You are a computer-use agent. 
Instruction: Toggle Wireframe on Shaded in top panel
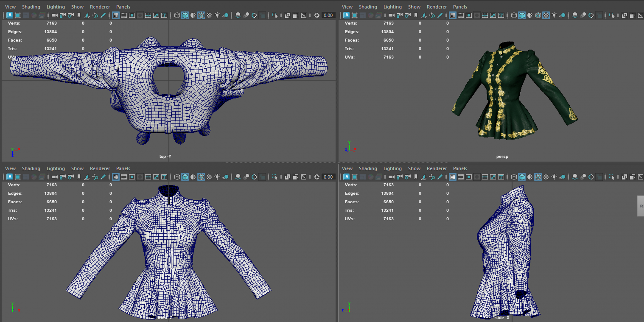pos(201,15)
